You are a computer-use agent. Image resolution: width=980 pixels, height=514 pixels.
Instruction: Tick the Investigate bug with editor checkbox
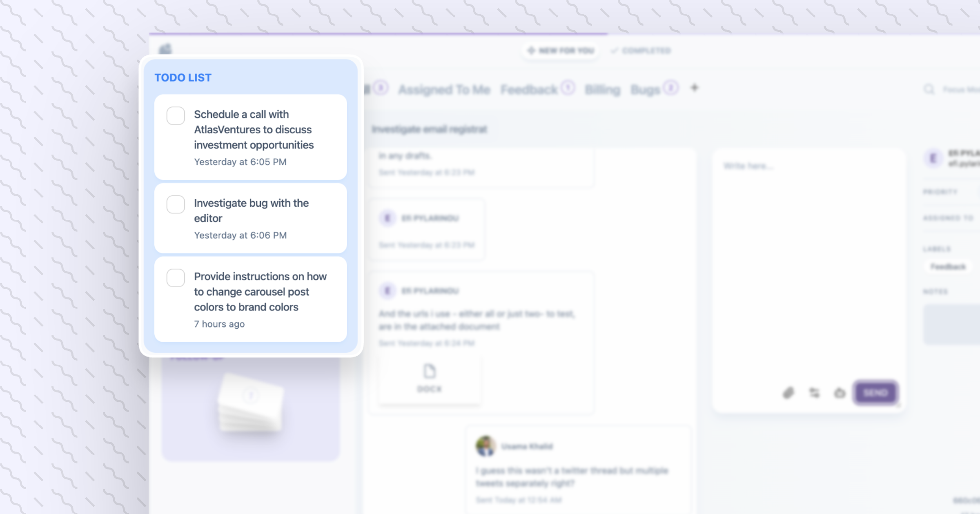(x=176, y=204)
